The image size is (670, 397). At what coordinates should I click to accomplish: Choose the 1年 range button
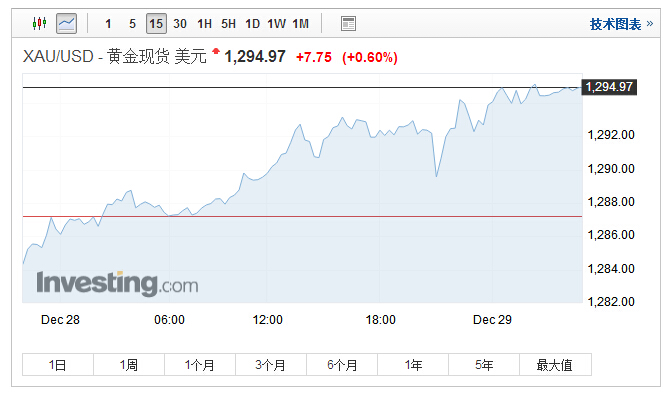[x=413, y=365]
